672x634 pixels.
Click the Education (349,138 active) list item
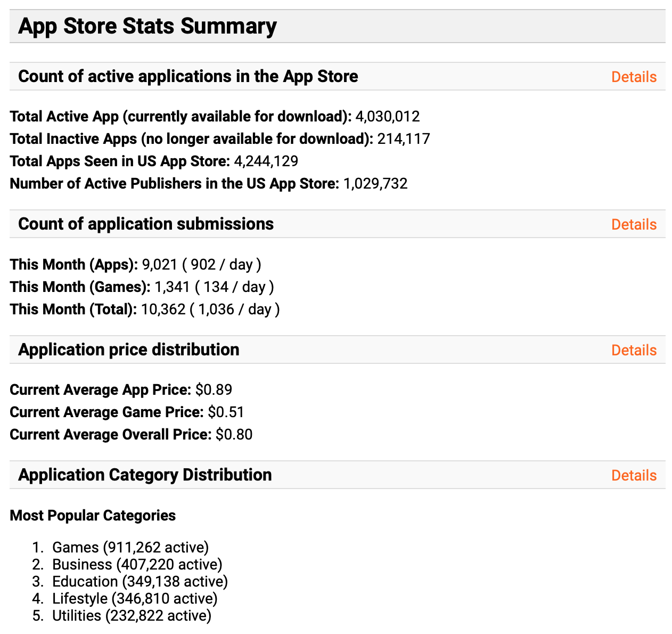click(x=140, y=582)
